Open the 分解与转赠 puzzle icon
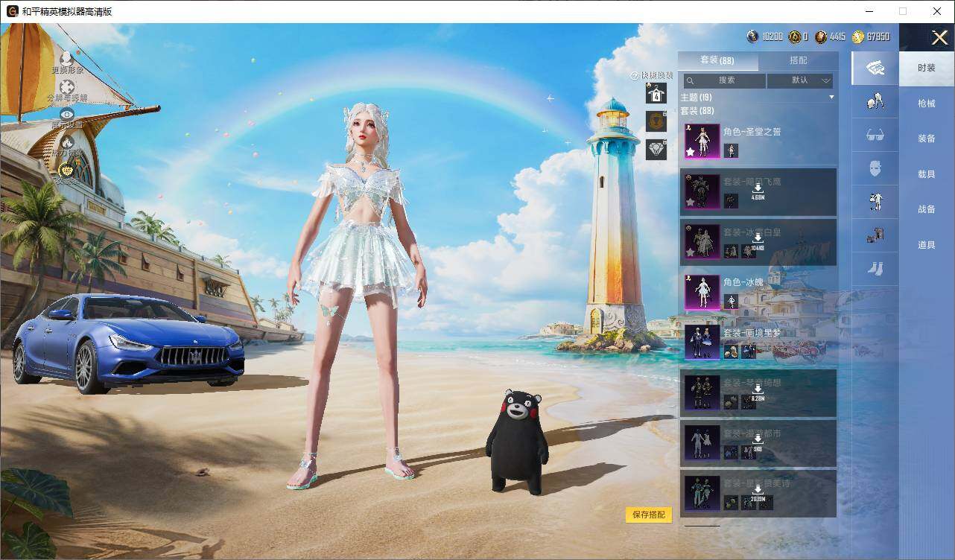 click(67, 86)
